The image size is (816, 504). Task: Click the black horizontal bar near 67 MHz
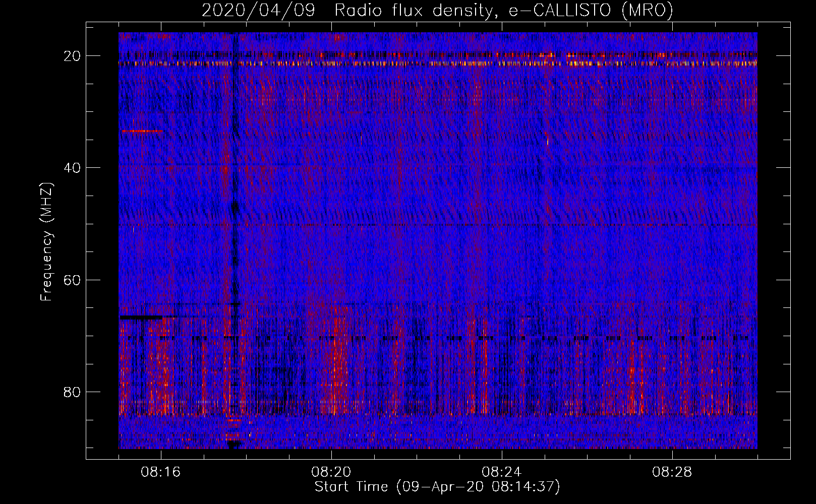pyautogui.click(x=141, y=318)
